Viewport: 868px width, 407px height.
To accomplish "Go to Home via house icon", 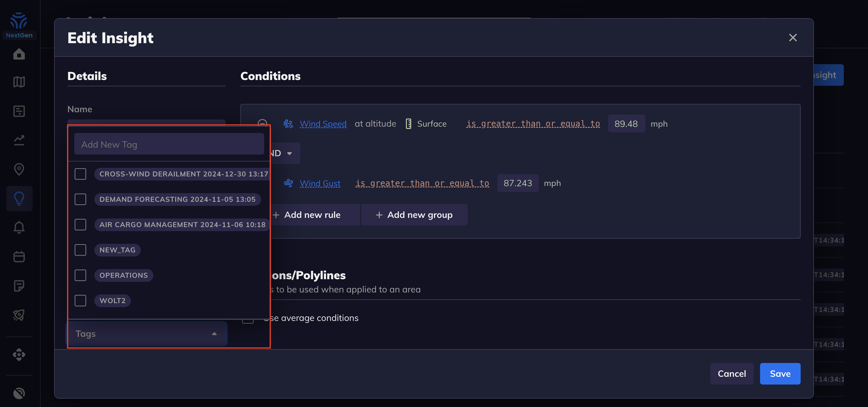I will click(x=19, y=54).
